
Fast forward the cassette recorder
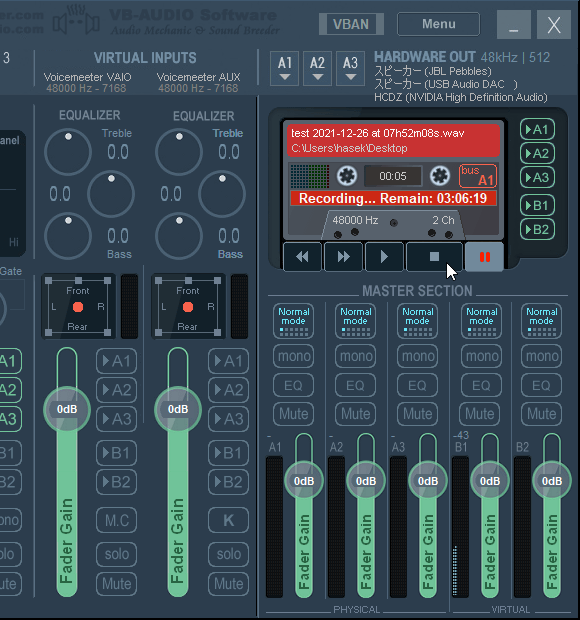344,257
